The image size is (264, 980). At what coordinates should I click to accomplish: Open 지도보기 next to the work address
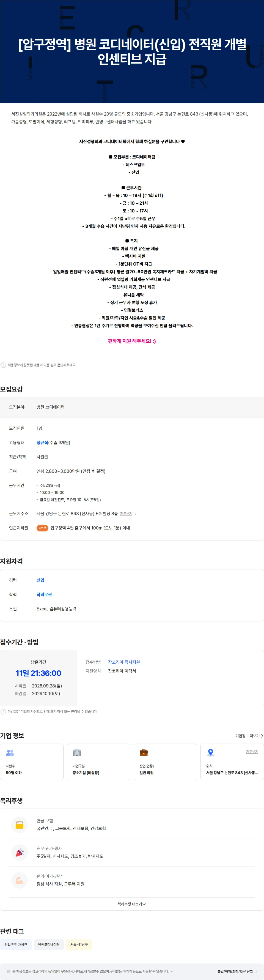(x=126, y=514)
